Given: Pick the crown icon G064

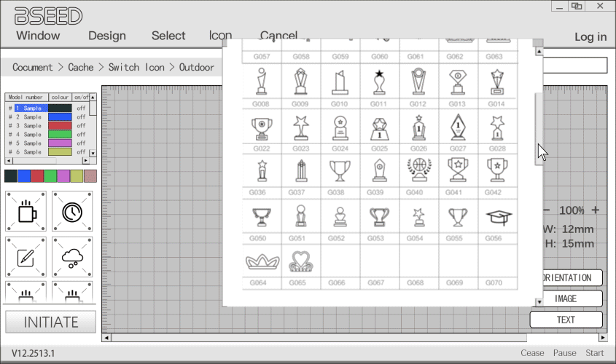Looking at the screenshot, I should click(x=262, y=262).
